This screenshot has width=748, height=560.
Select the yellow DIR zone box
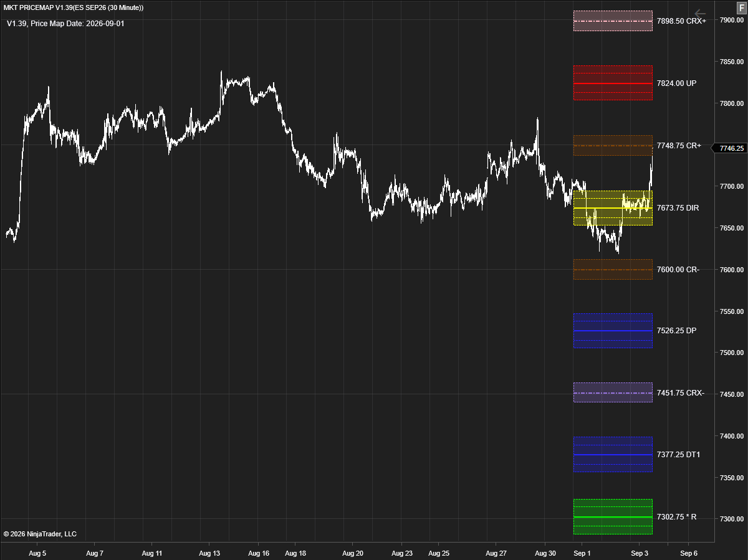click(x=613, y=208)
